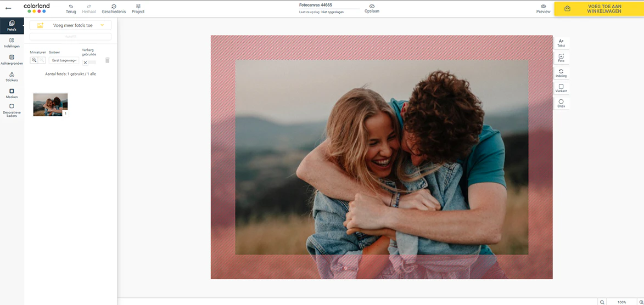This screenshot has width=644, height=305.
Task: Add a photo frame with Foto tool
Action: click(x=561, y=58)
